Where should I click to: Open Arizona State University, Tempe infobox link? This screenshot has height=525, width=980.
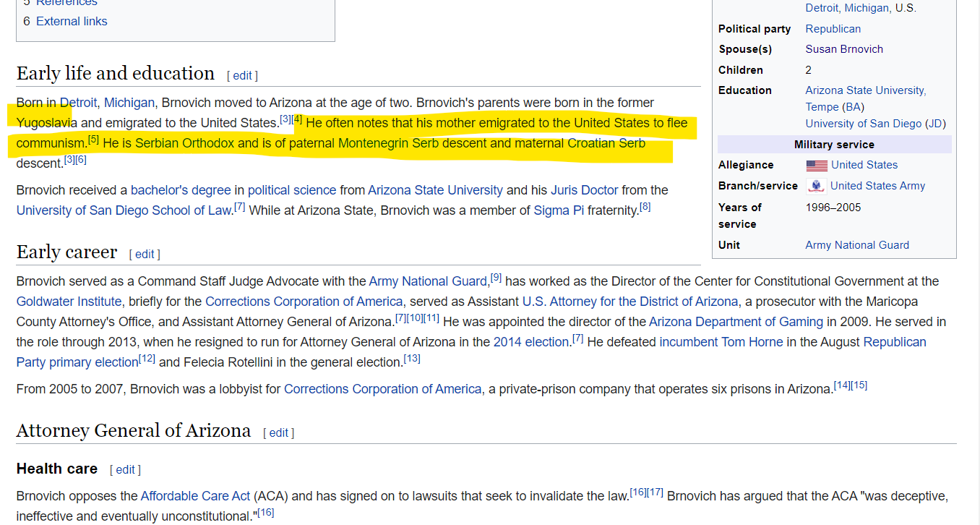(866, 98)
